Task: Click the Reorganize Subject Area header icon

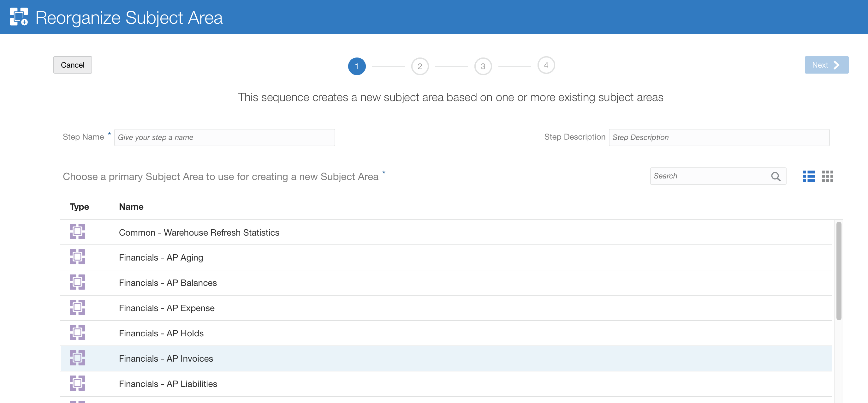Action: (19, 17)
